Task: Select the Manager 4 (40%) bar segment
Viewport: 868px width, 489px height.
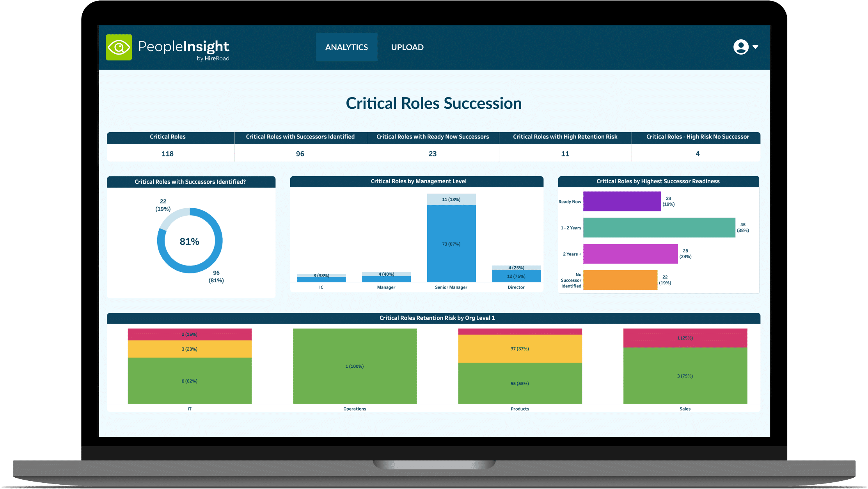Action: (x=386, y=274)
